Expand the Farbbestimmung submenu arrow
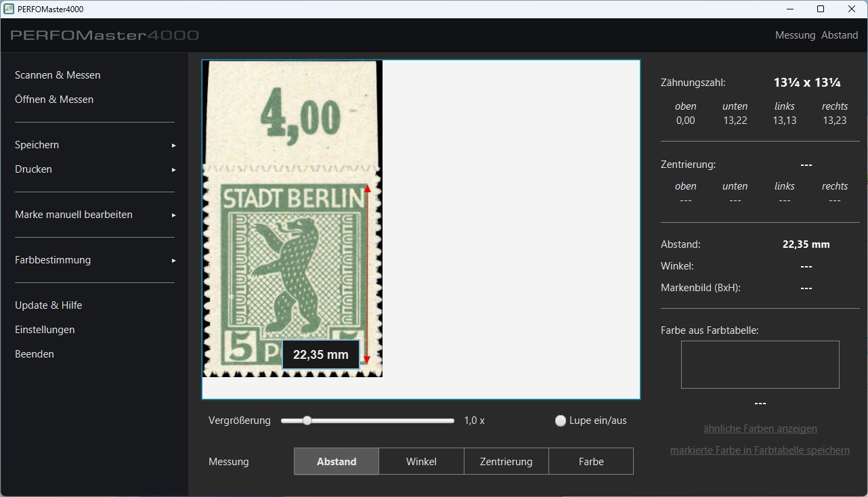The height and width of the screenshot is (497, 868). 173,261
